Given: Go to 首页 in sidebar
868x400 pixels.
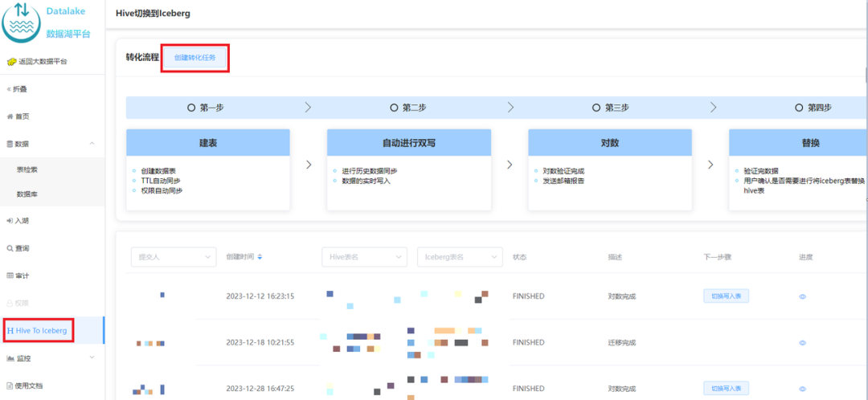Looking at the screenshot, I should (52, 116).
